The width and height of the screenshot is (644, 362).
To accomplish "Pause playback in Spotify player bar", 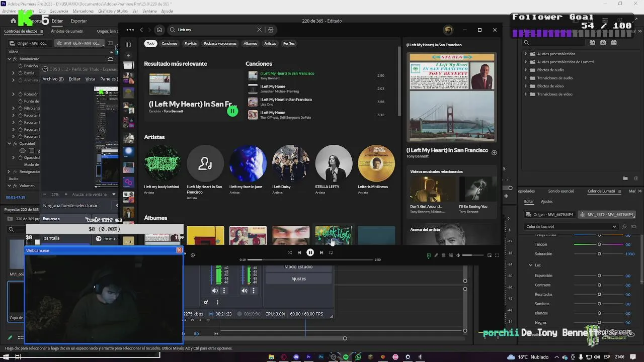I will click(310, 252).
